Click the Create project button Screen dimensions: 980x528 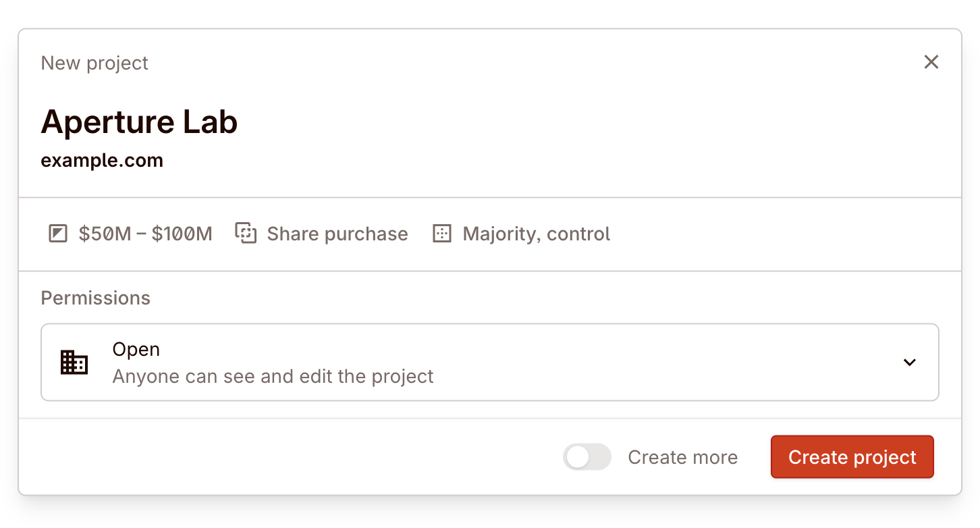click(852, 457)
